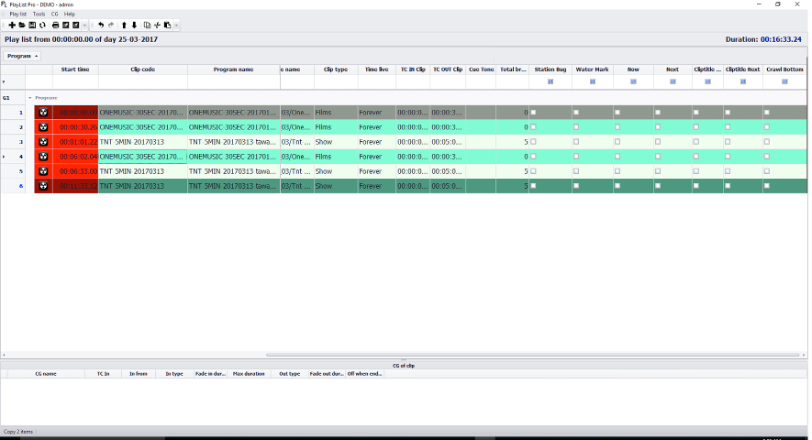Open the dropdown arrow after the paste icon
Screen dimensions: 812x440
176,25
